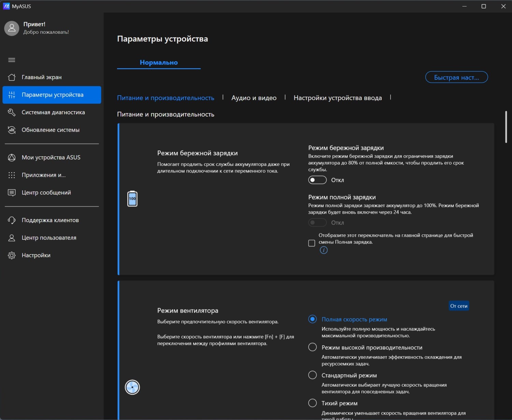Open Мои устройства ASUS icon
This screenshot has width=512, height=420.
(x=12, y=158)
